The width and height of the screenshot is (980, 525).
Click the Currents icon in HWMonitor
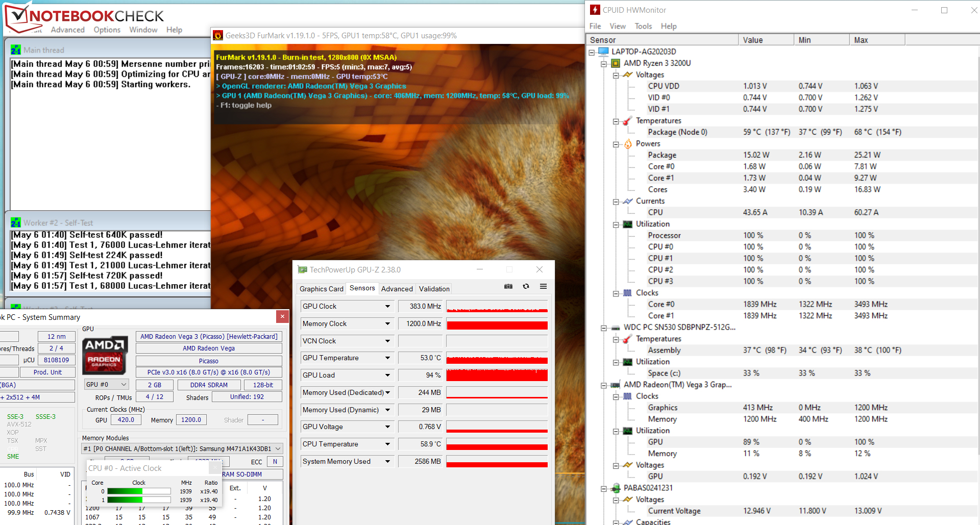[x=628, y=201]
